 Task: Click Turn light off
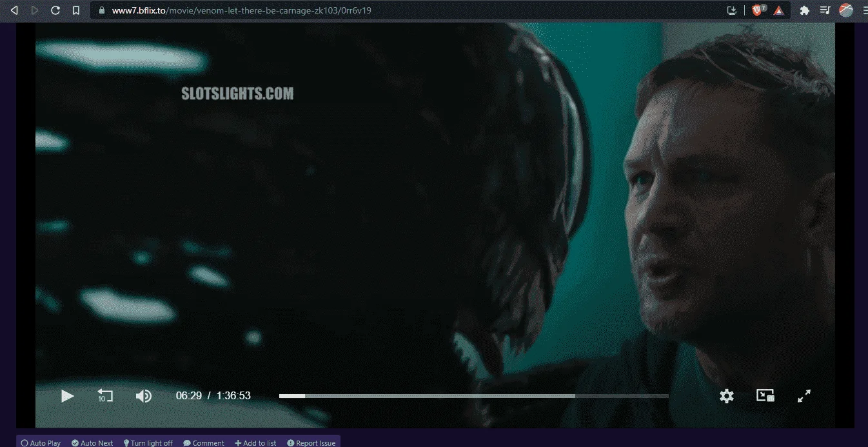coord(148,443)
